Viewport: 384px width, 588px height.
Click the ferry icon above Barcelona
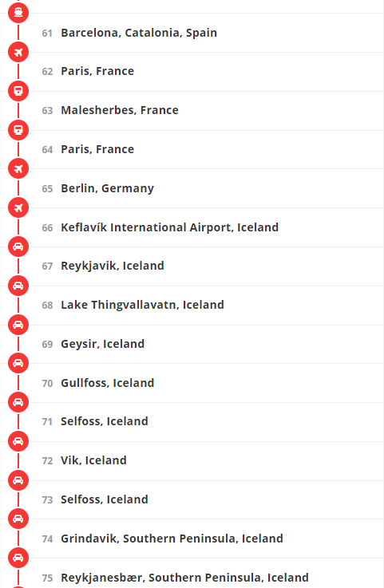[x=18, y=13]
